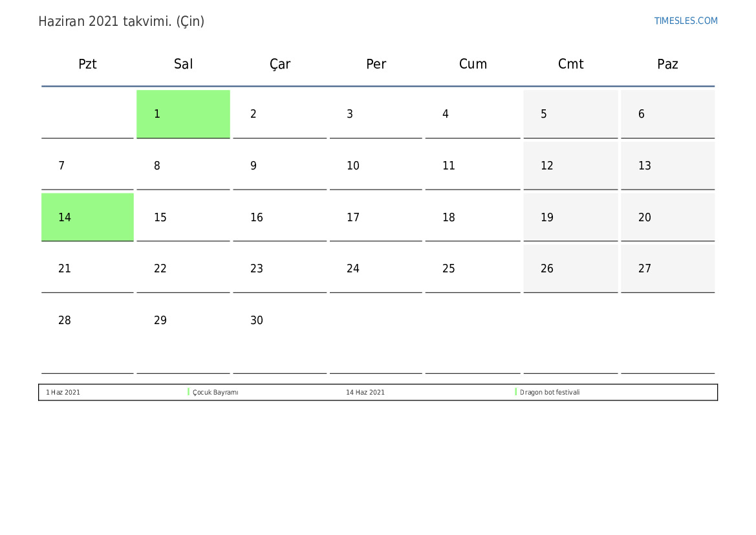Select June 14 highlighted holiday cell
This screenshot has height=535, width=756.
point(87,217)
